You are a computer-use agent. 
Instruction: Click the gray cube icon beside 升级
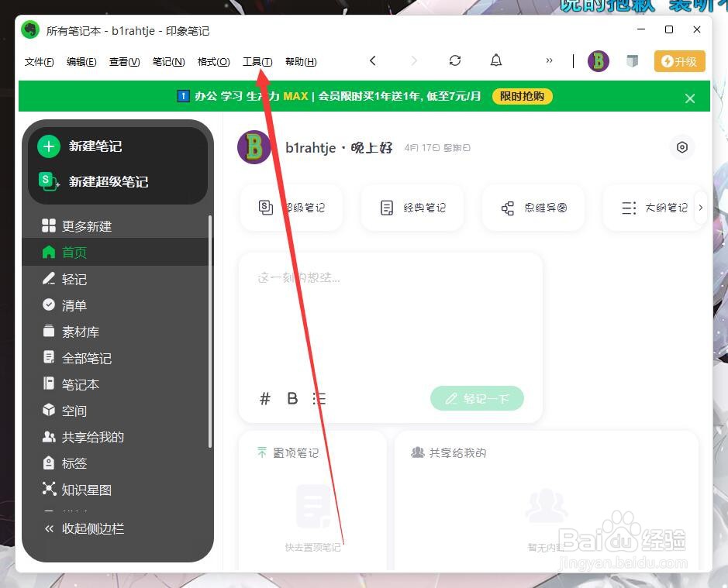(633, 60)
